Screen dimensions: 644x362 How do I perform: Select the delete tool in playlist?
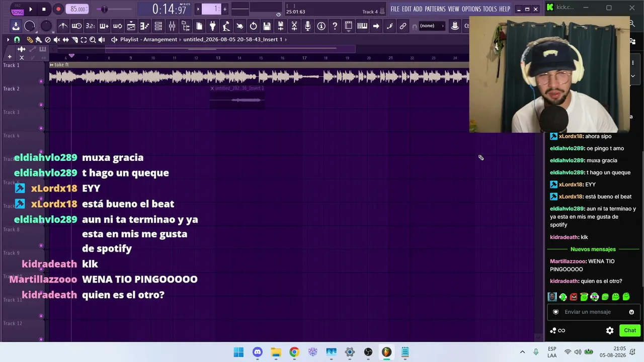tap(48, 40)
